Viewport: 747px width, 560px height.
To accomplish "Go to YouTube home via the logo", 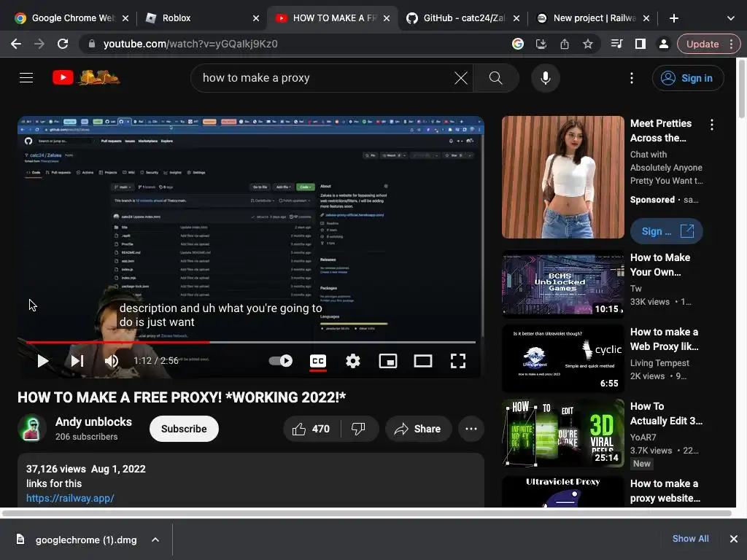I will 86,77.
